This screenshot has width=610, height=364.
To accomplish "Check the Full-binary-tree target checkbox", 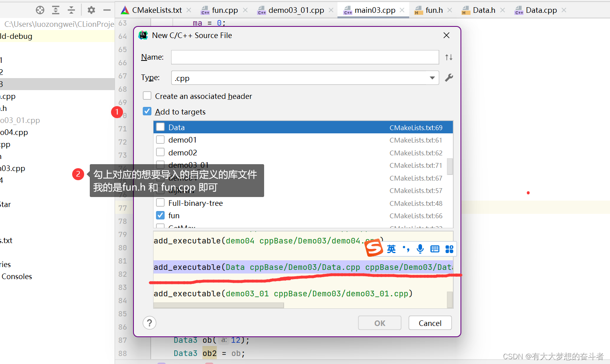I will tap(160, 203).
